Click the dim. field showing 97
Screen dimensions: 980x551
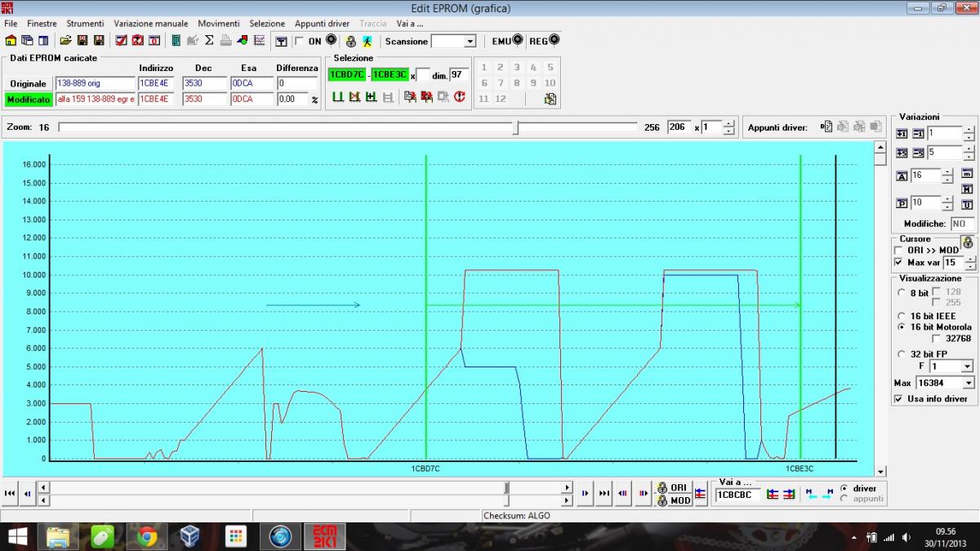(x=459, y=75)
